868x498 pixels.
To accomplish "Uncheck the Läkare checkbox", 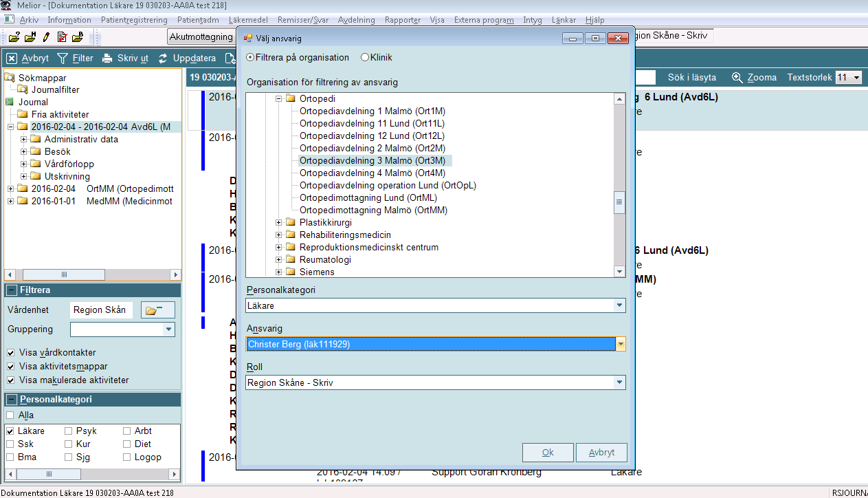I will coord(10,431).
